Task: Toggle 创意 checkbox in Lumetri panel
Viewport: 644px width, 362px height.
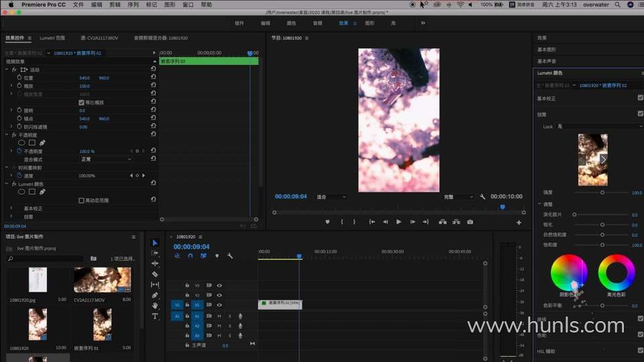Action: tap(640, 114)
